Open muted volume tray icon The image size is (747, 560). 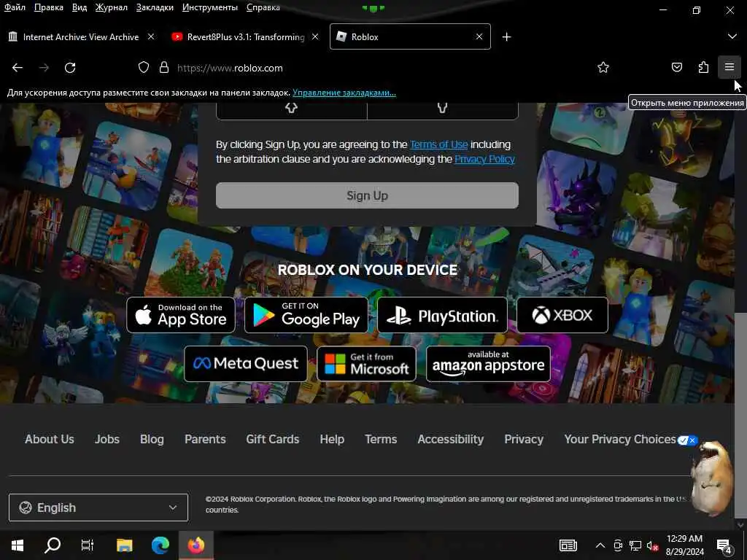pos(653,545)
